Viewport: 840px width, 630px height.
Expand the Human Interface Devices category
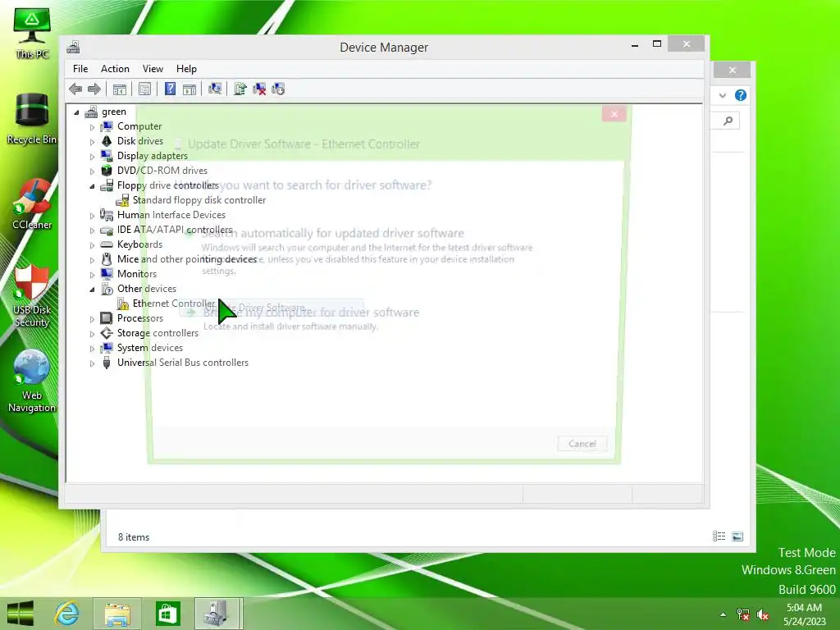click(x=92, y=216)
